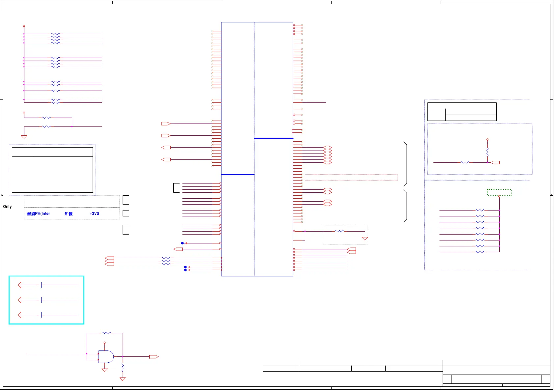Select the top capacitor in the cyan box
The height and width of the screenshot is (392, 555).
[41, 285]
